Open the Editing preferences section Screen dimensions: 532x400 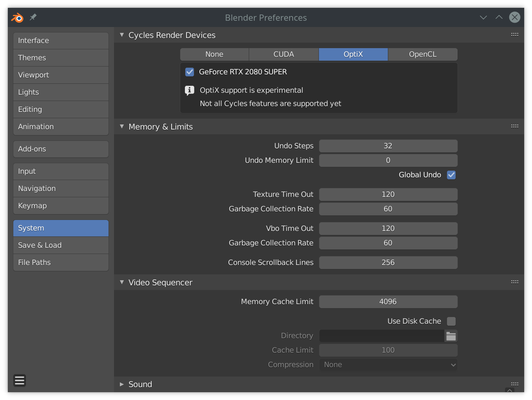tap(61, 110)
